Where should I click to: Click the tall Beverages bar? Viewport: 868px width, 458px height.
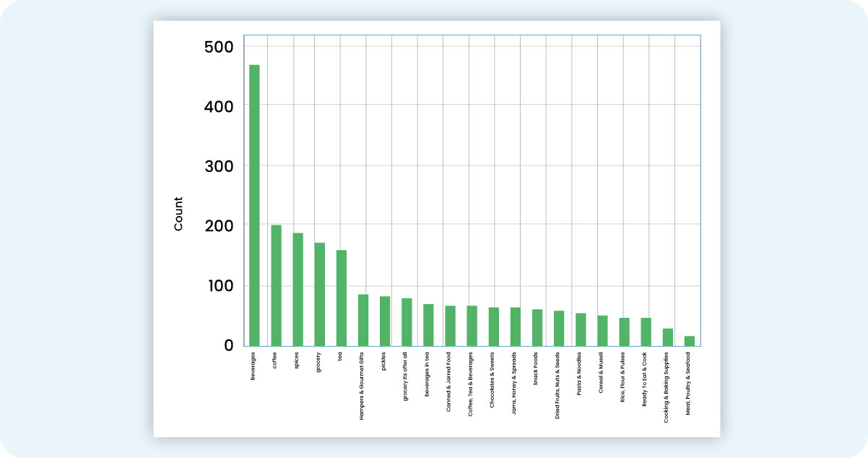pos(254,205)
